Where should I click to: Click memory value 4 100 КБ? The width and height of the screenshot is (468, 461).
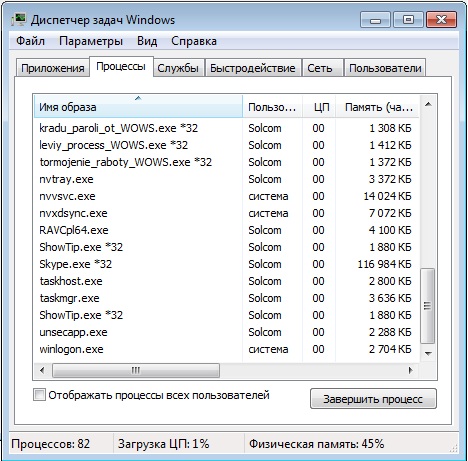pos(390,230)
